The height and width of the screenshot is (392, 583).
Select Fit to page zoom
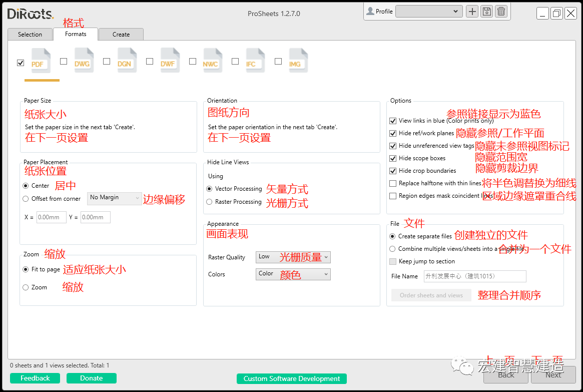26,269
